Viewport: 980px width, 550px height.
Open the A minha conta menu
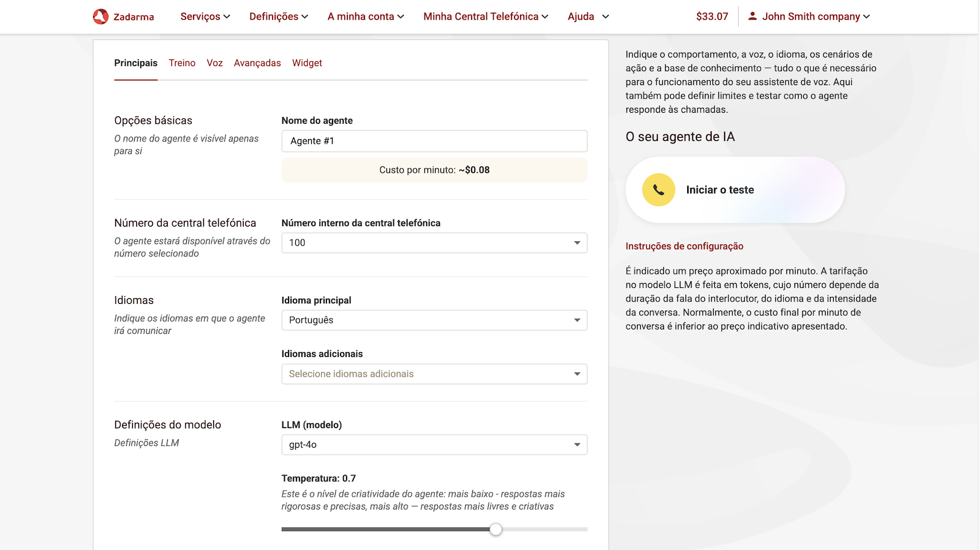366,17
